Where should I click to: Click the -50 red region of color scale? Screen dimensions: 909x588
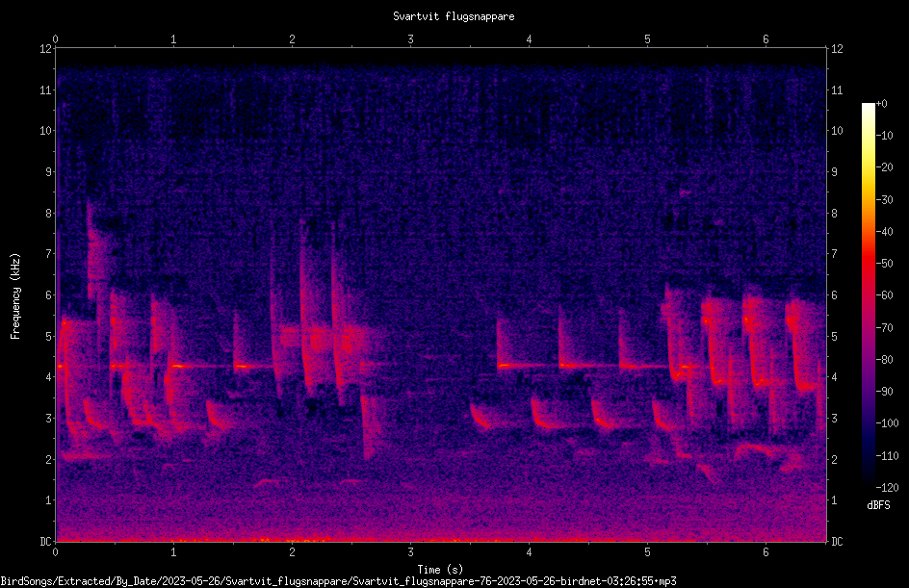click(868, 264)
